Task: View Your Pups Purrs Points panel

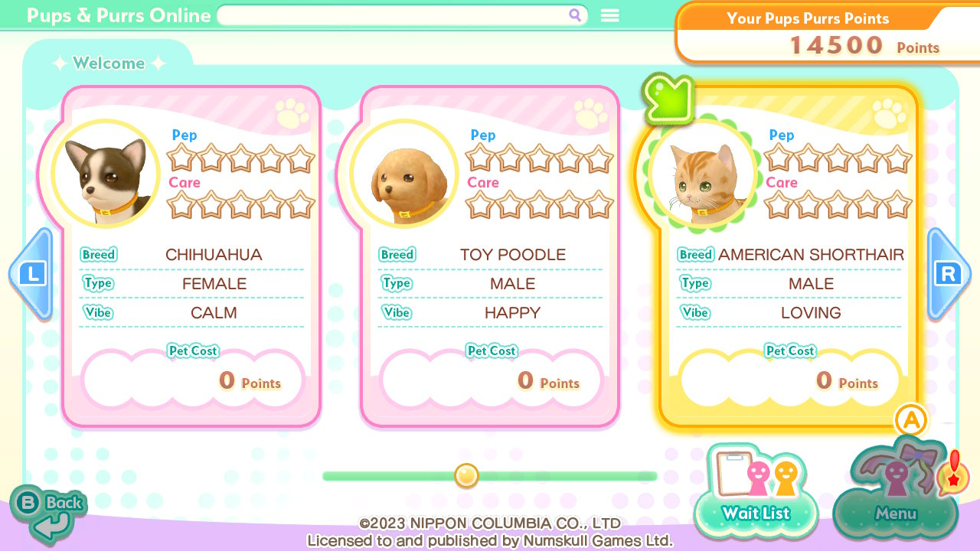Action: click(x=828, y=32)
